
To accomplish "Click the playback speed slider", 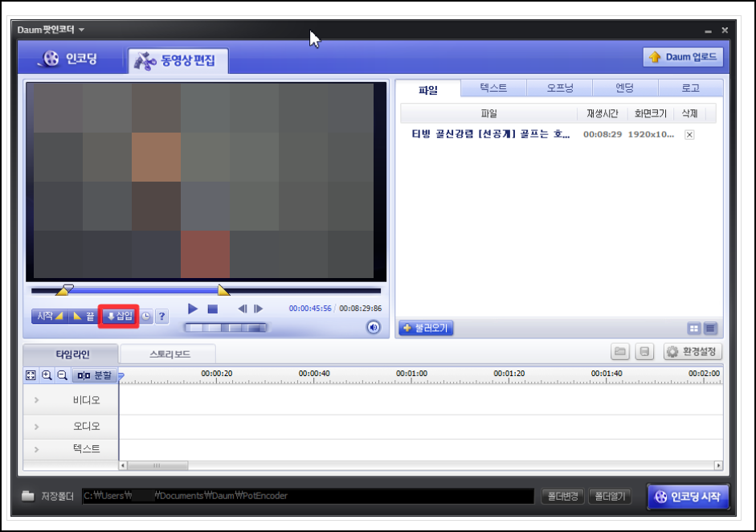I will [x=226, y=328].
